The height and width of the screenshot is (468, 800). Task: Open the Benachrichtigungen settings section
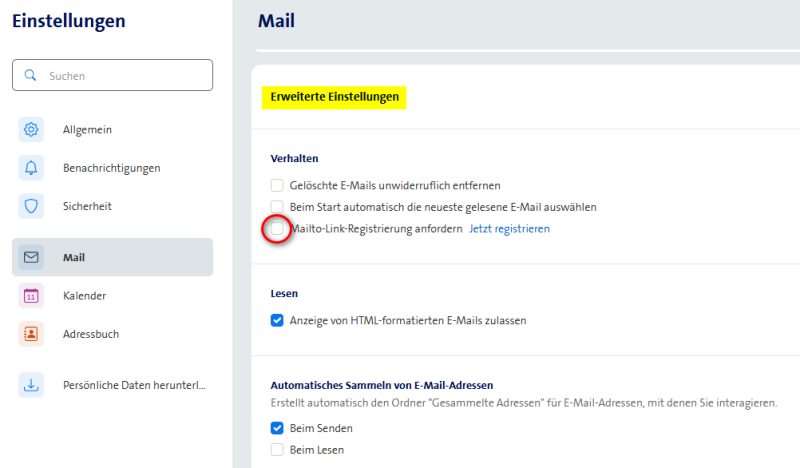click(x=111, y=167)
